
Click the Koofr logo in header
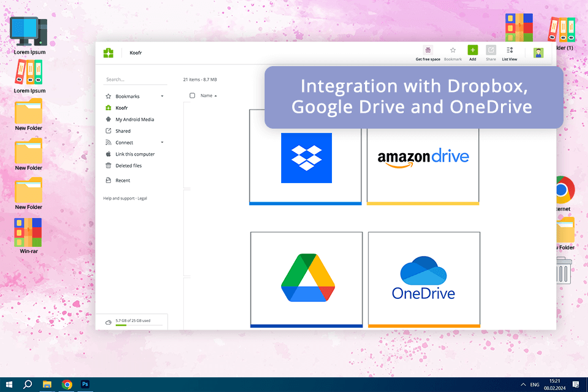tap(108, 53)
